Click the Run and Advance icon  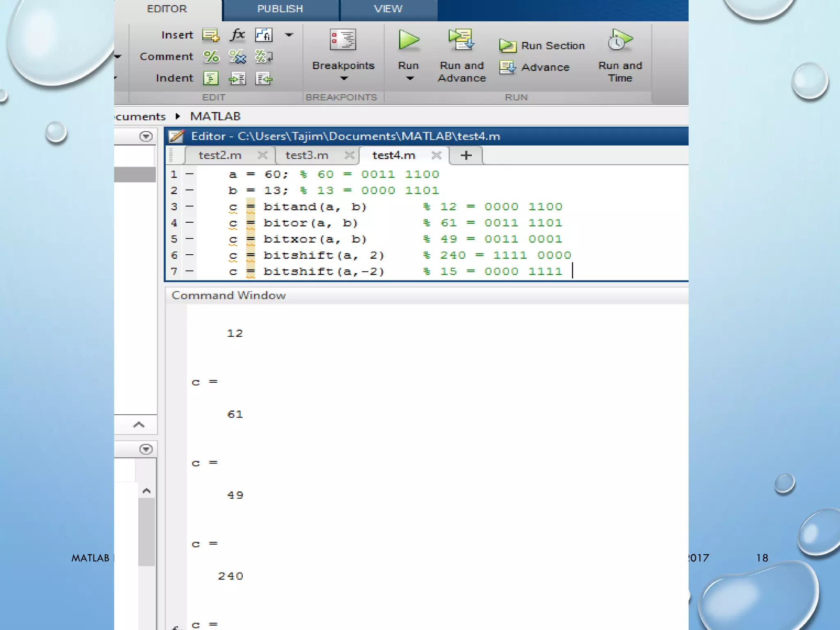[461, 40]
